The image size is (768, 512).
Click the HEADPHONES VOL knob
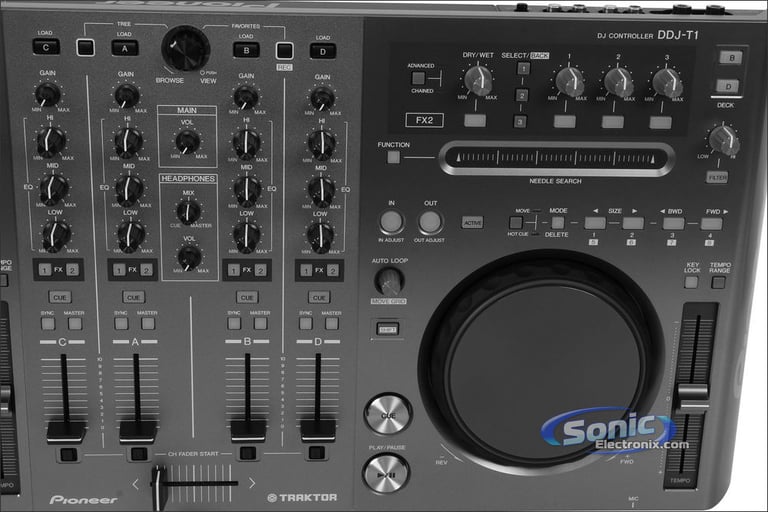pyautogui.click(x=190, y=258)
